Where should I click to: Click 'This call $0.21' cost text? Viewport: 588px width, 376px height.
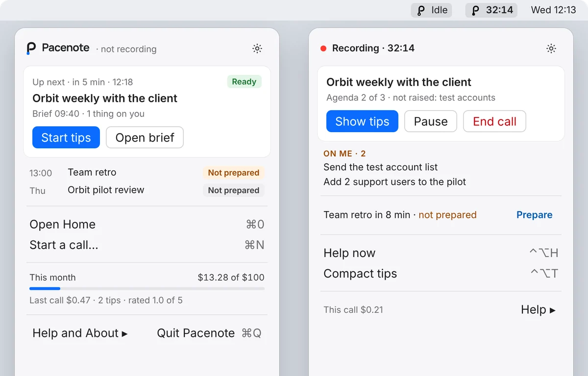(353, 310)
